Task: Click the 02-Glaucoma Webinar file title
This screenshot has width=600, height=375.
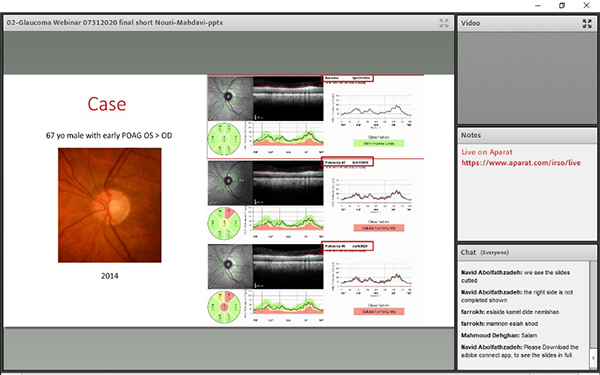Action: coord(115,23)
